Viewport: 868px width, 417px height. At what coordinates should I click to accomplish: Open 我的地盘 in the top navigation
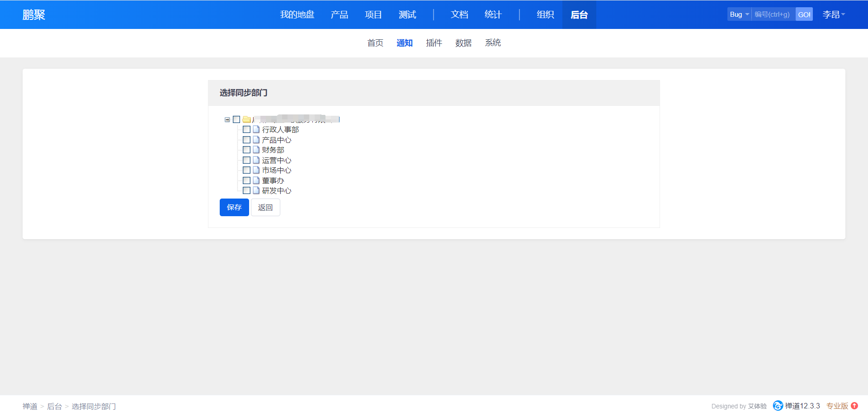click(297, 14)
